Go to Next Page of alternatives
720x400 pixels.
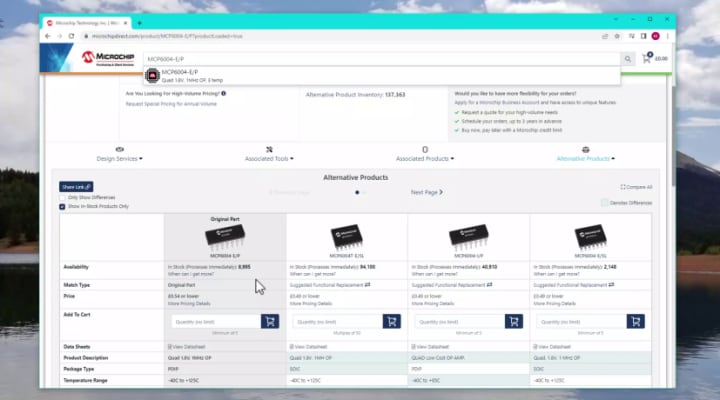pyautogui.click(x=427, y=192)
